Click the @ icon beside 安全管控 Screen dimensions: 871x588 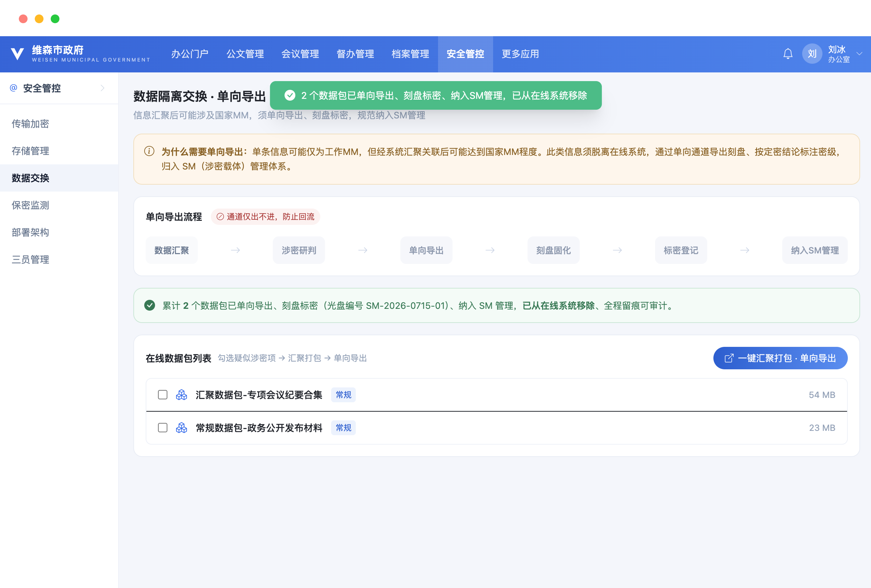click(x=13, y=88)
